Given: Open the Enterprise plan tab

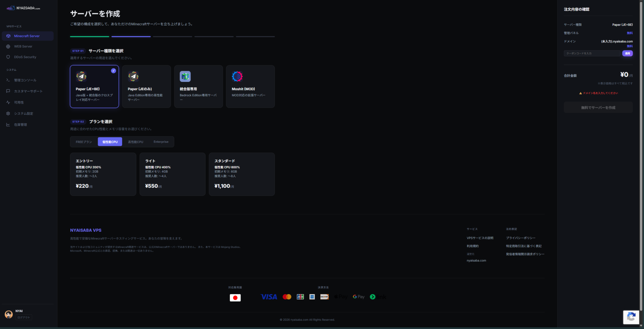Looking at the screenshot, I should coord(161,142).
